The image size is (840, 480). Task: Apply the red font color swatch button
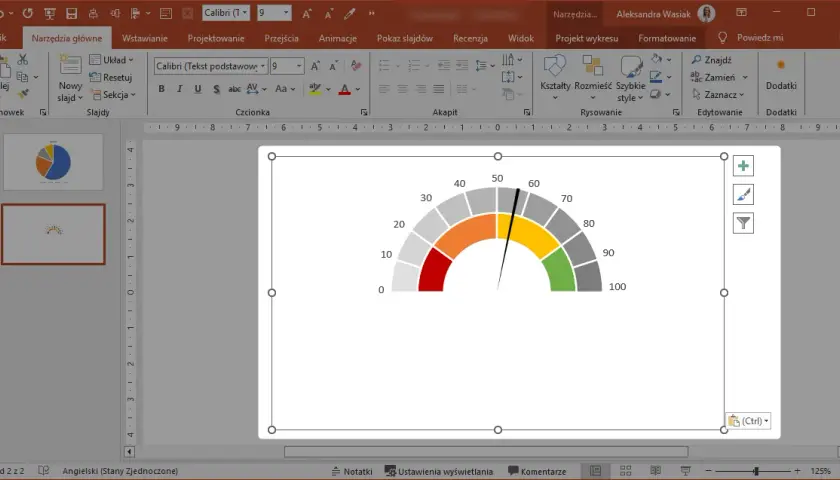pyautogui.click(x=345, y=89)
